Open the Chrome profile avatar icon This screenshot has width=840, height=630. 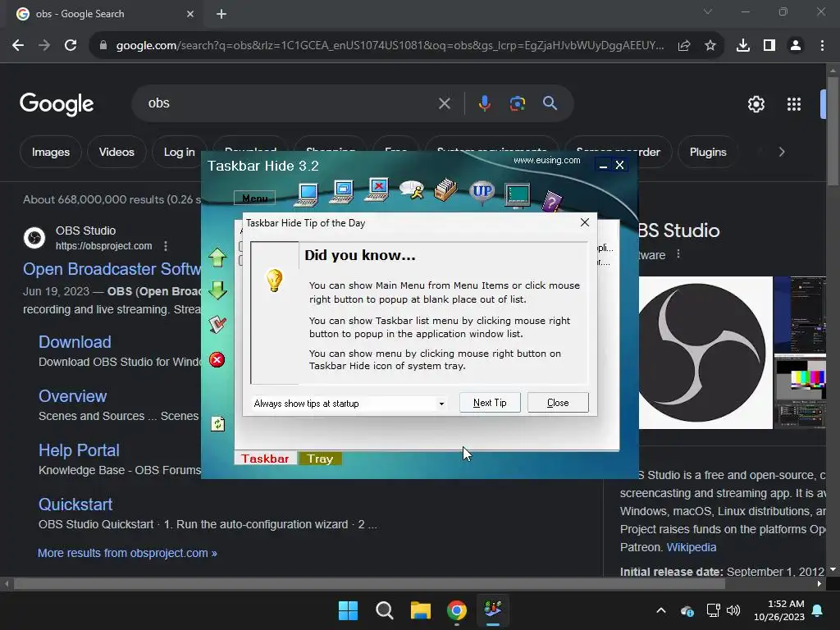pos(796,46)
